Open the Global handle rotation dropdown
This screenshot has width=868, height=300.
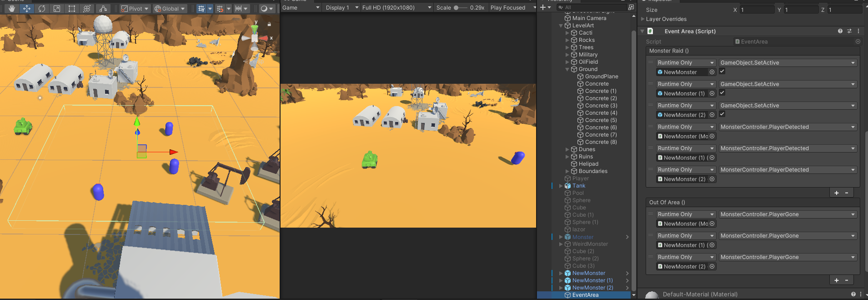(170, 8)
